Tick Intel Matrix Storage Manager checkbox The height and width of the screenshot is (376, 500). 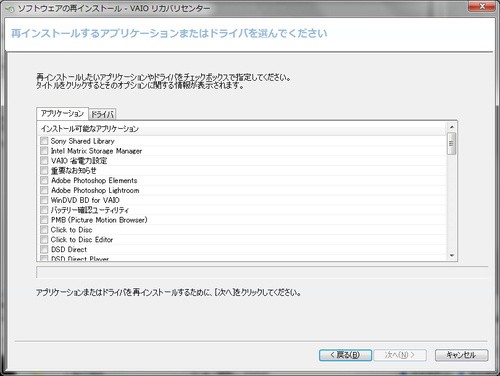coord(44,151)
